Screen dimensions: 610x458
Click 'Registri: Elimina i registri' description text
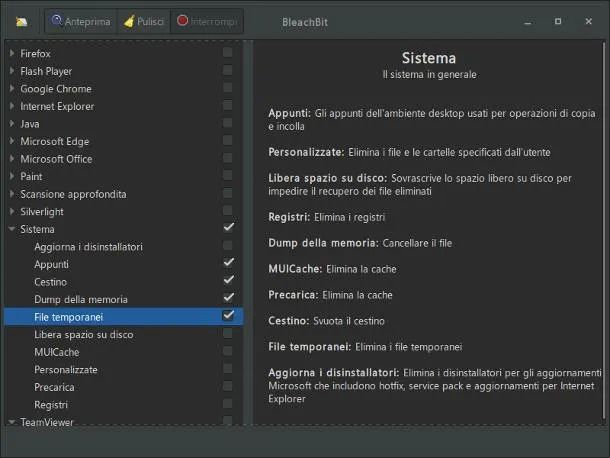pyautogui.click(x=326, y=217)
